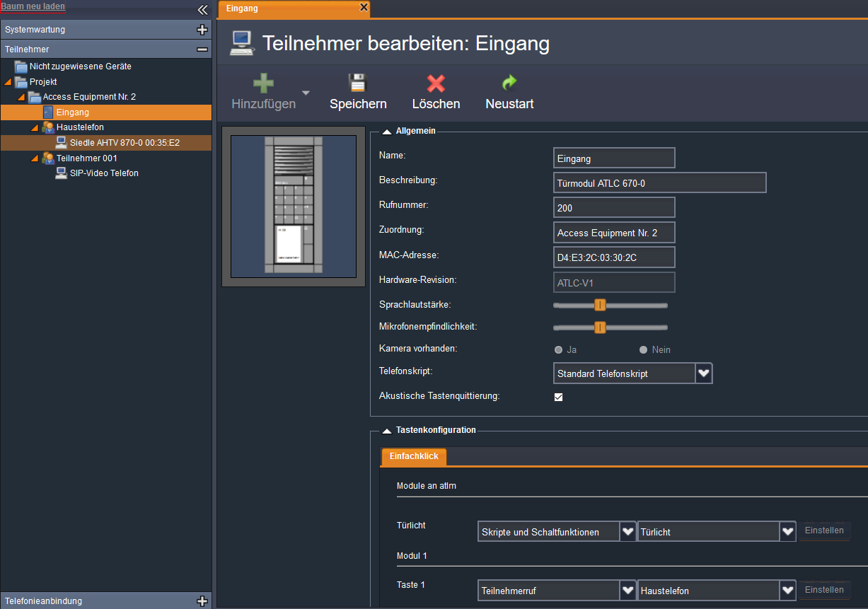Viewport: 868px width, 609px height.
Task: Click the Haustelefon user group icon
Action: pyautogui.click(x=48, y=127)
